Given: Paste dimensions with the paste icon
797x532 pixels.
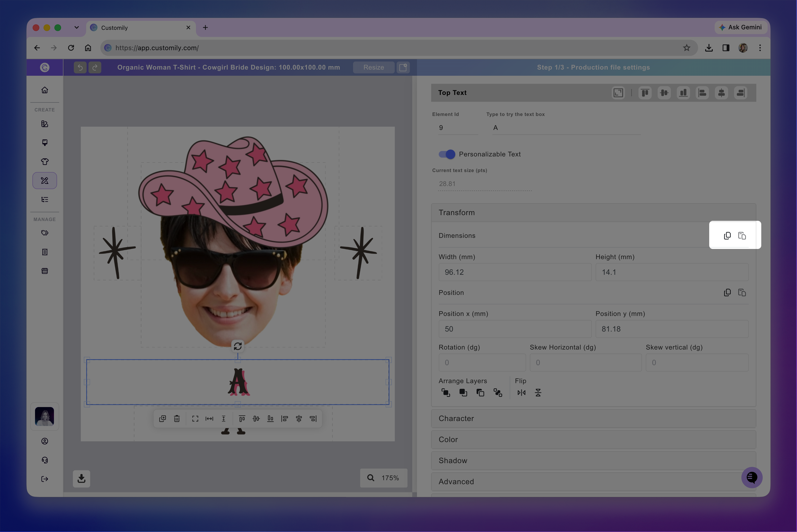Looking at the screenshot, I should [742, 235].
